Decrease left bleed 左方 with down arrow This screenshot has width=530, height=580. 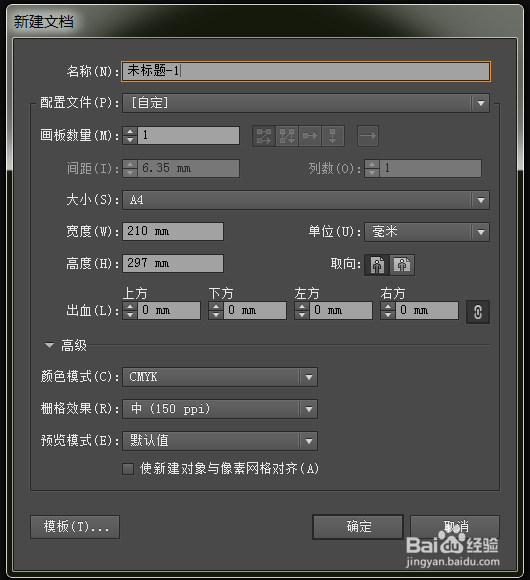pyautogui.click(x=302, y=315)
